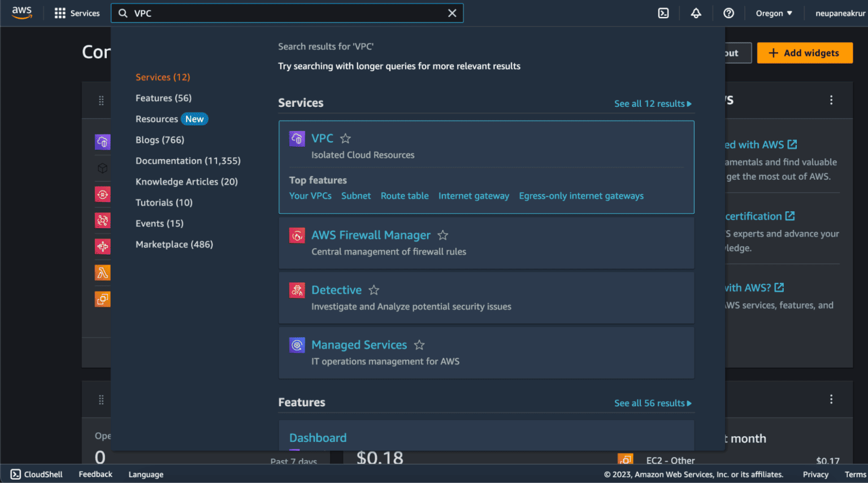Open the AWS Firewall Manager service icon
The width and height of the screenshot is (868, 483).
297,235
